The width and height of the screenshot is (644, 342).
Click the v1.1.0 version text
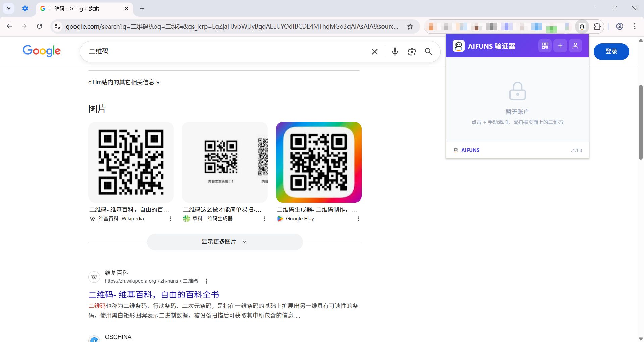point(576,150)
